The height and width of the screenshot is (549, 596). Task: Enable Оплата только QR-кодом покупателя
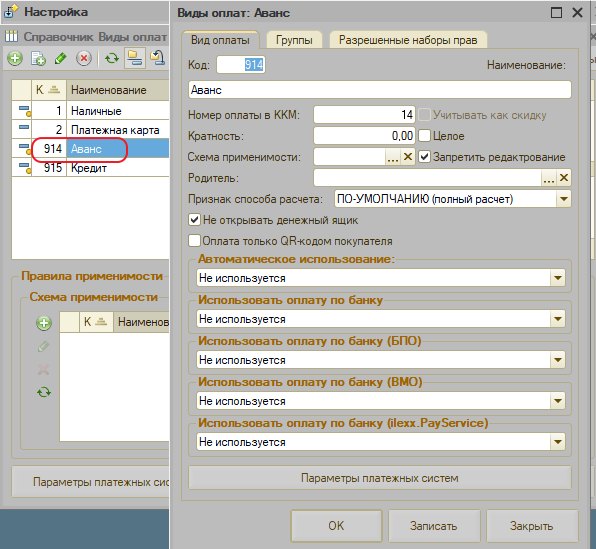click(x=194, y=240)
